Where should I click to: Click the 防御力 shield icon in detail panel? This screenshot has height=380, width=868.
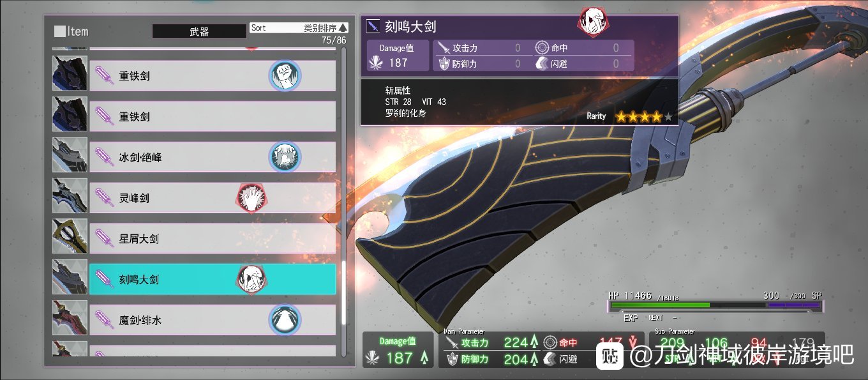pyautogui.click(x=443, y=63)
